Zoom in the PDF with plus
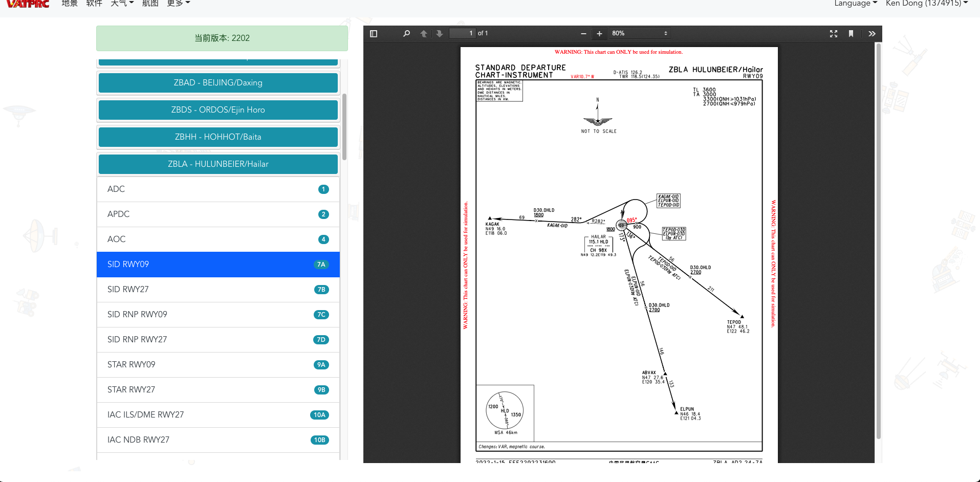 click(599, 34)
